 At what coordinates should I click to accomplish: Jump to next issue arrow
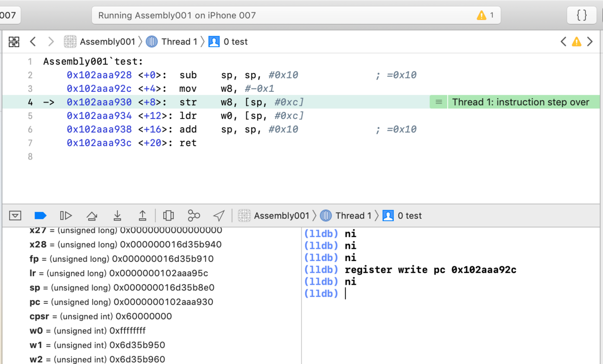pyautogui.click(x=590, y=42)
